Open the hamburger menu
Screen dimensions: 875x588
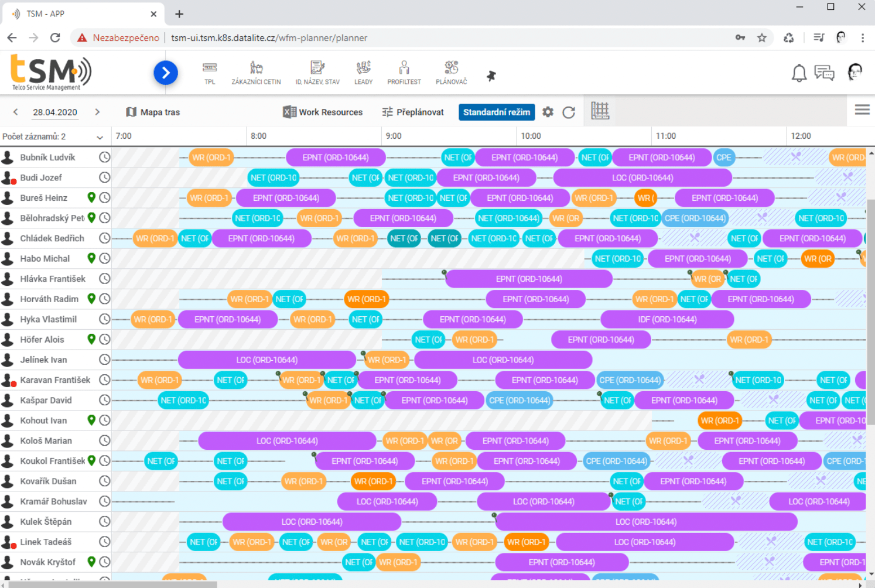pyautogui.click(x=862, y=110)
